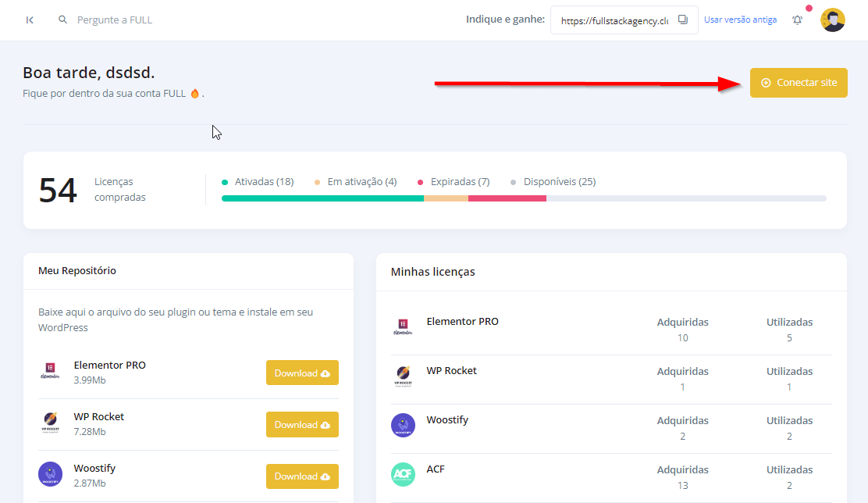Click the Minhas licenças heading
868x503 pixels.
click(433, 272)
